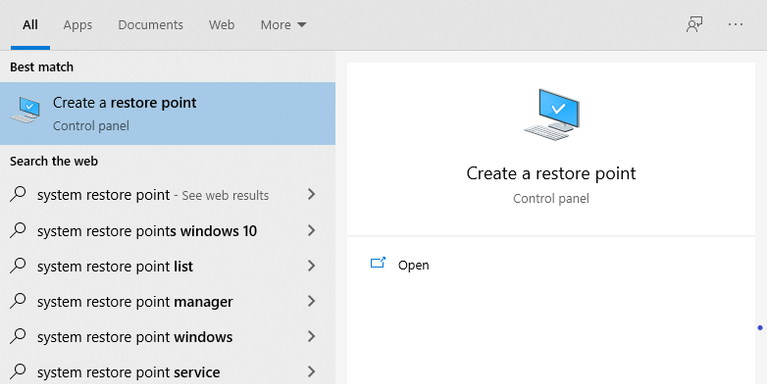
Task: Click search icon beside system restore point manager
Action: coord(18,301)
